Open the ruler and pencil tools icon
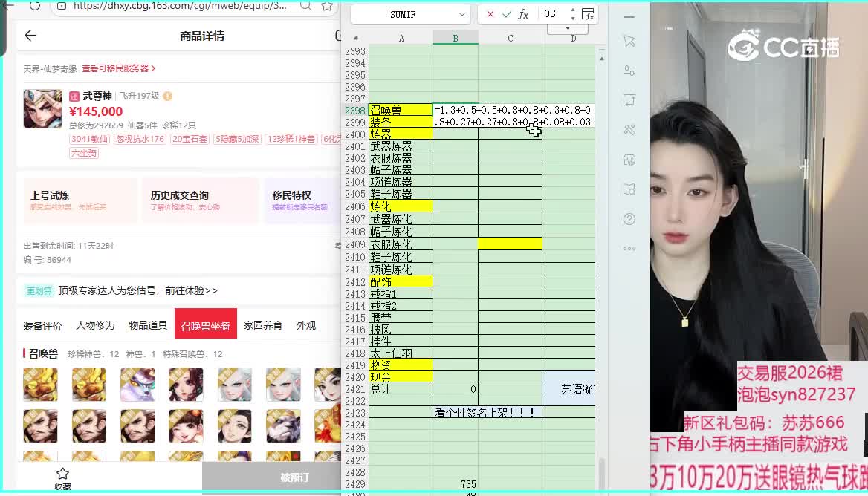 click(629, 130)
